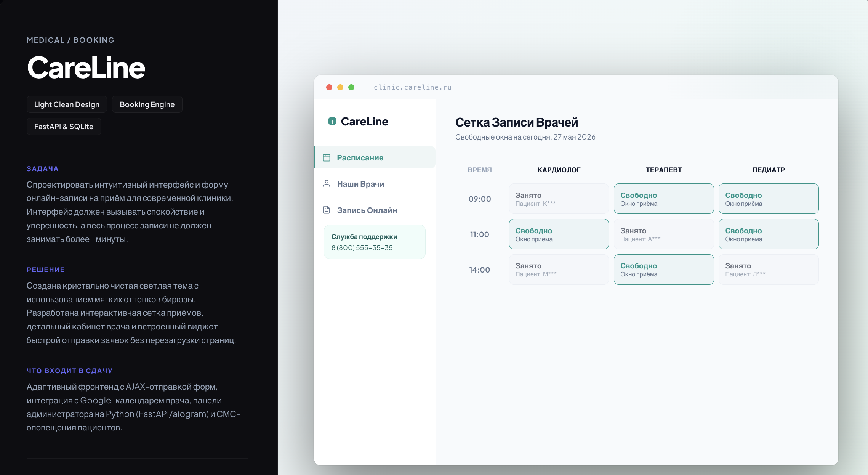Click the Сетка Записи Врачей heading

pyautogui.click(x=517, y=122)
